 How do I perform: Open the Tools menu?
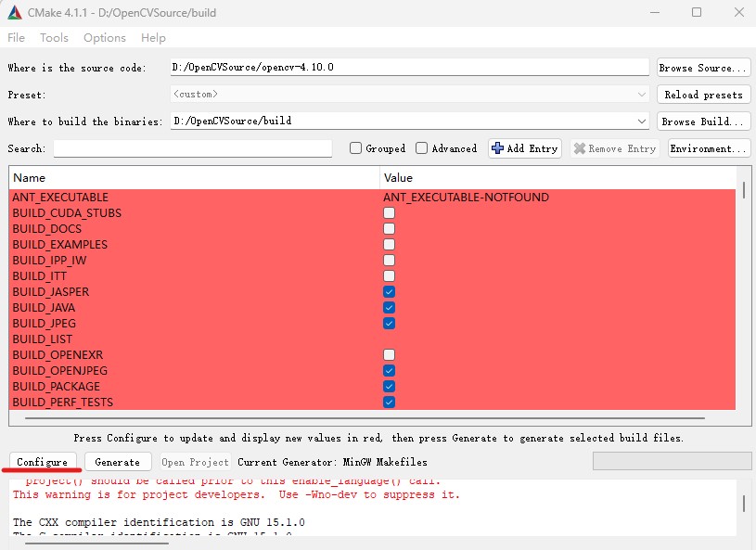[54, 38]
